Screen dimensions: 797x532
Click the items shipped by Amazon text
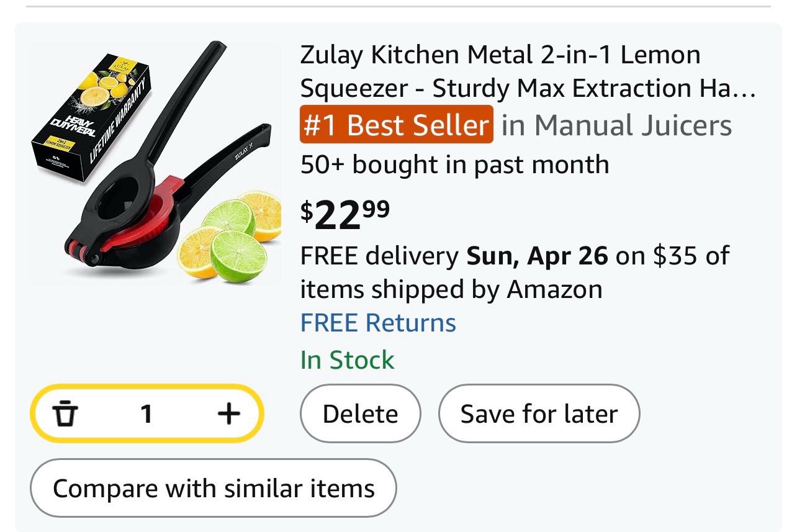(x=451, y=289)
